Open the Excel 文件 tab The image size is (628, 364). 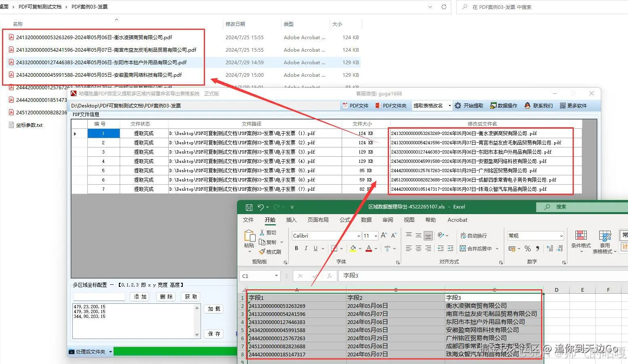(248, 220)
